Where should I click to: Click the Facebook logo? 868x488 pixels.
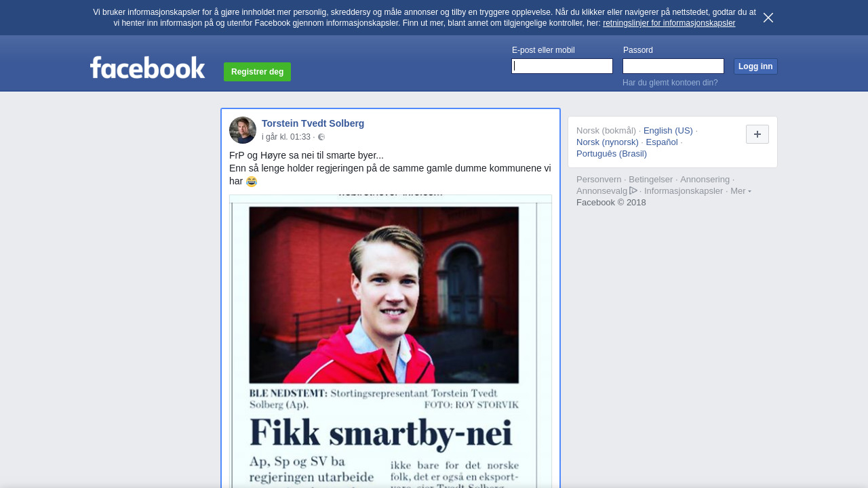(x=148, y=67)
